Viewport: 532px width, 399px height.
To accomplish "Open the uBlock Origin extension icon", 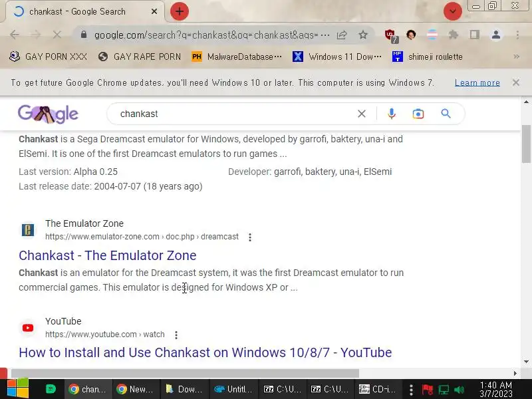I will pos(390,35).
